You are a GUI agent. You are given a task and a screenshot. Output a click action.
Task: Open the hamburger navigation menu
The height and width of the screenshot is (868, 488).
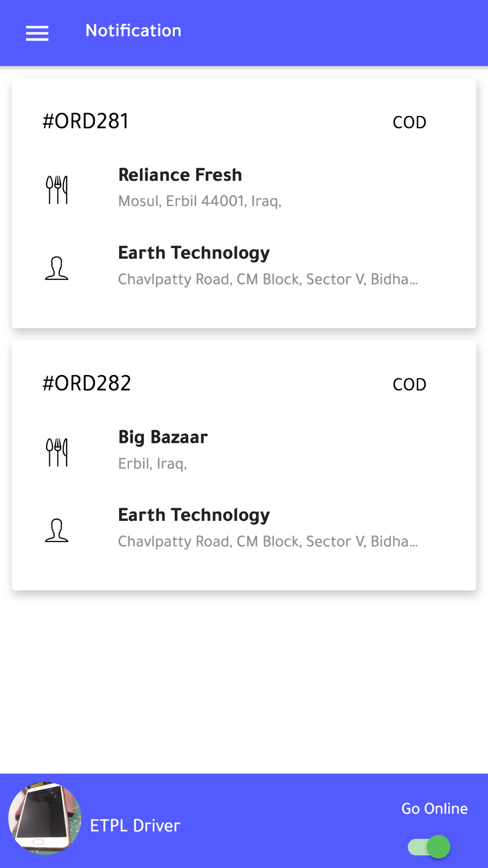(37, 33)
